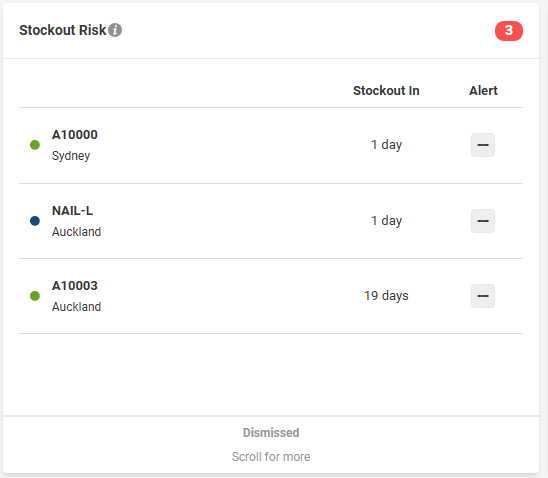Click the green status dot beside A10003

click(35, 296)
